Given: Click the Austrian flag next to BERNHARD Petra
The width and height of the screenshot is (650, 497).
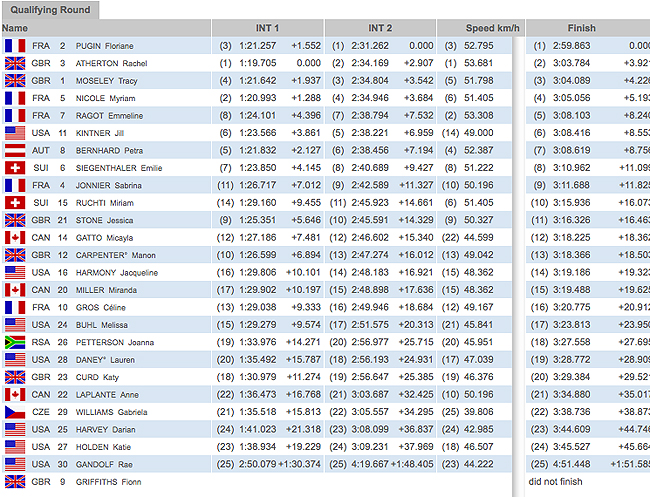Looking at the screenshot, I should (x=15, y=151).
